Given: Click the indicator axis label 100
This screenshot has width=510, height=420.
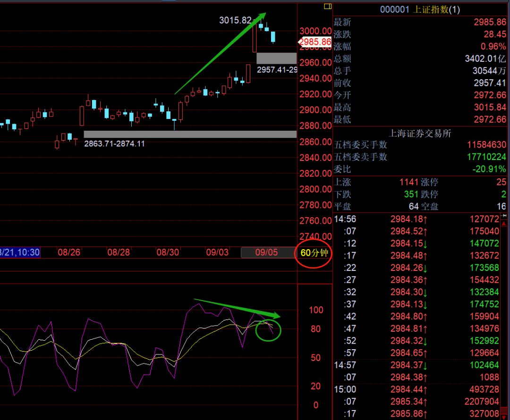Looking at the screenshot, I should tap(316, 310).
